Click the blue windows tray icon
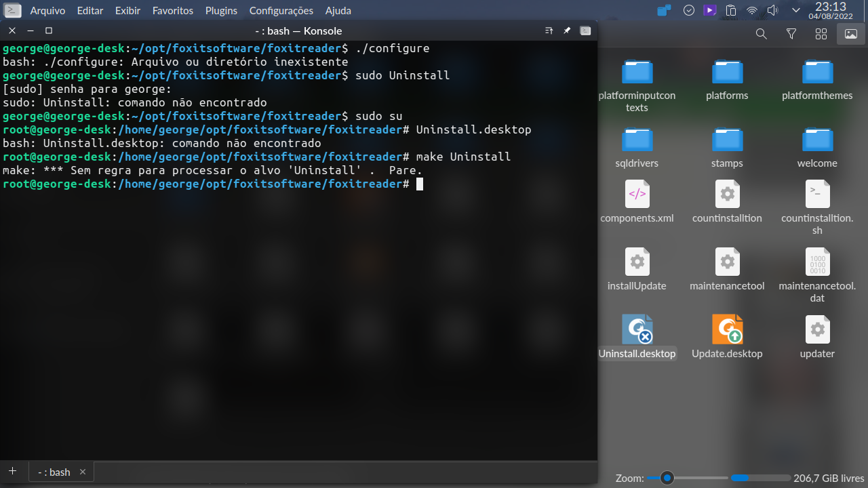 (665, 10)
